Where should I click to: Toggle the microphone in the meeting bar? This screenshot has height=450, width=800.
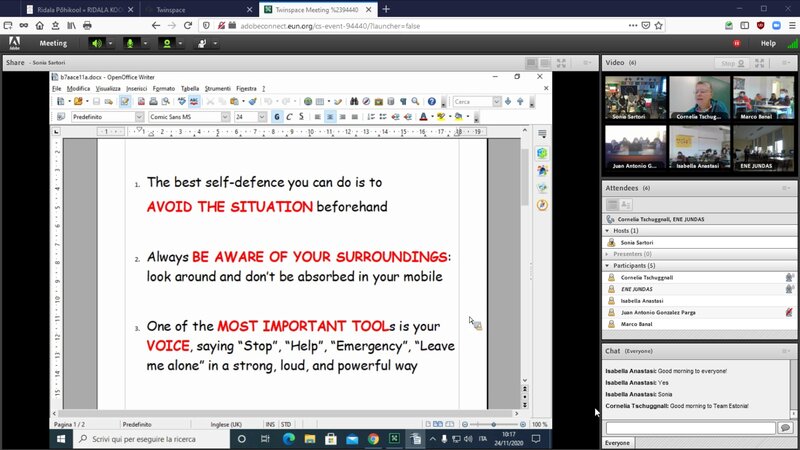[129, 43]
